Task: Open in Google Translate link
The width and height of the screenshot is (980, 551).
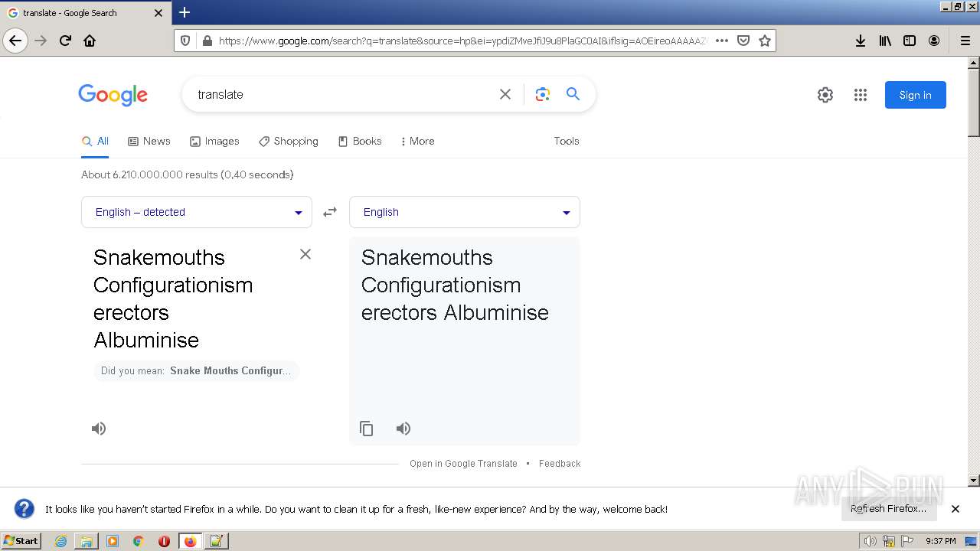Action: click(x=463, y=464)
